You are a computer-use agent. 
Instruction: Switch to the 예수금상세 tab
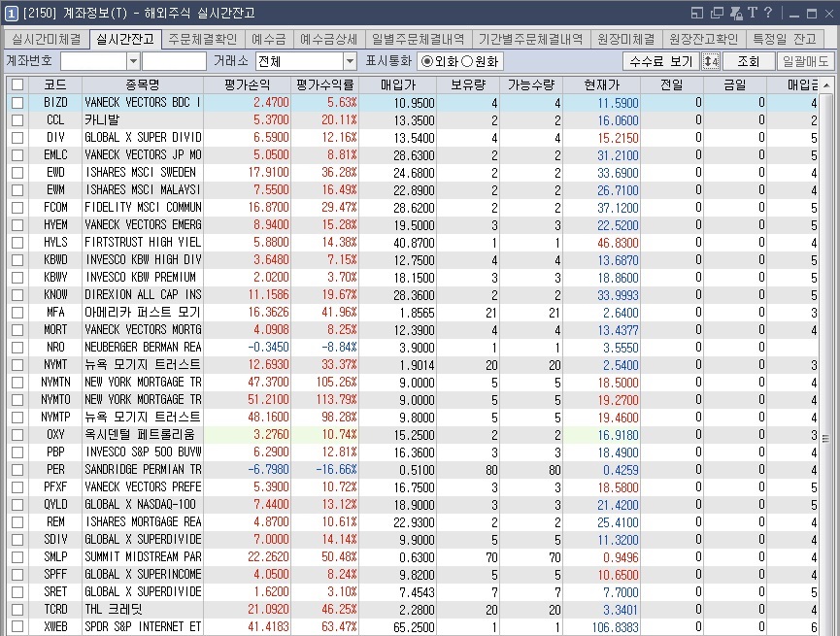click(328, 39)
